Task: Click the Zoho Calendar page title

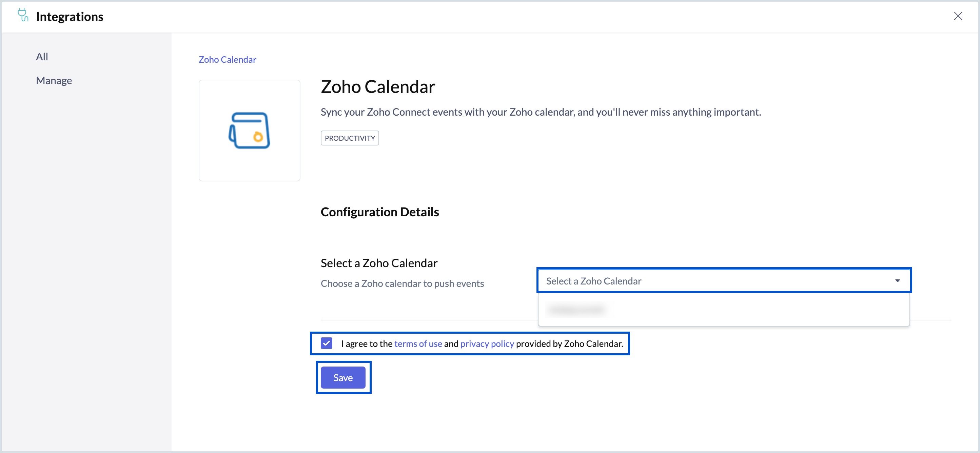Action: (x=377, y=86)
